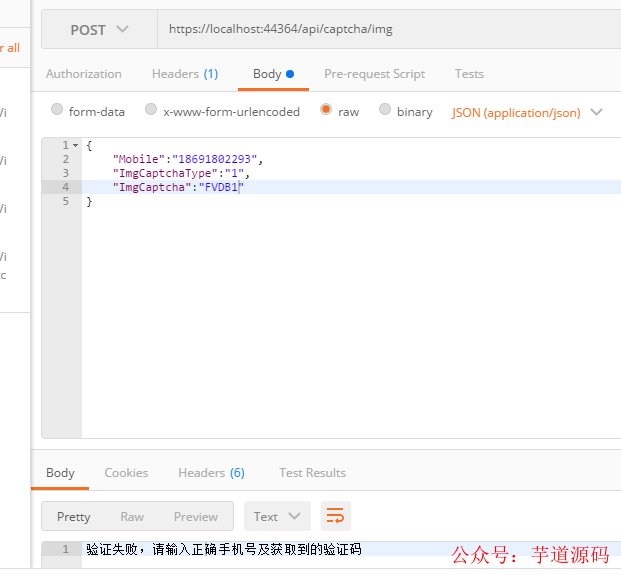The height and width of the screenshot is (575, 621).
Task: Choose x-www-form-urlencoded body type
Action: 151,109
